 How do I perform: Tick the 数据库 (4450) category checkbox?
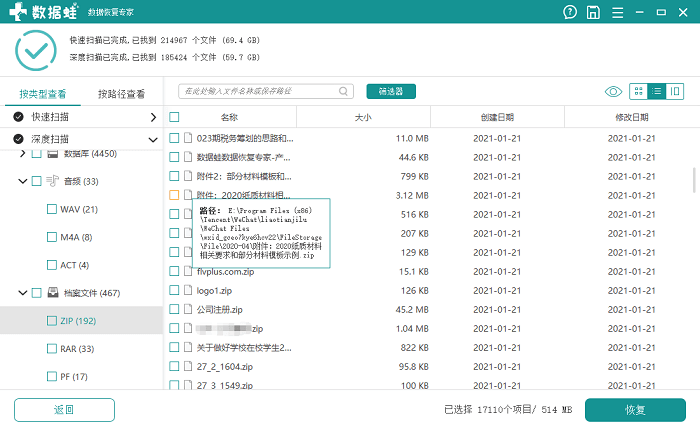37,154
